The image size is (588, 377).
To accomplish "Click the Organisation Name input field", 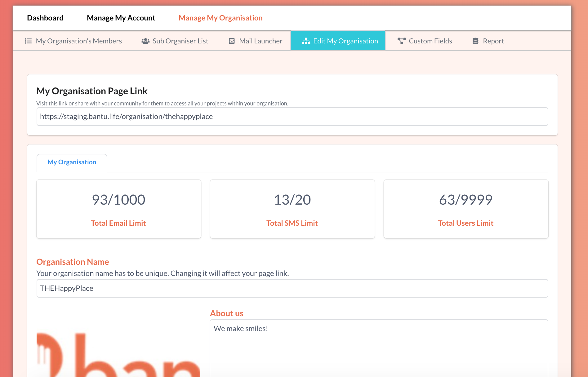I will pos(292,288).
